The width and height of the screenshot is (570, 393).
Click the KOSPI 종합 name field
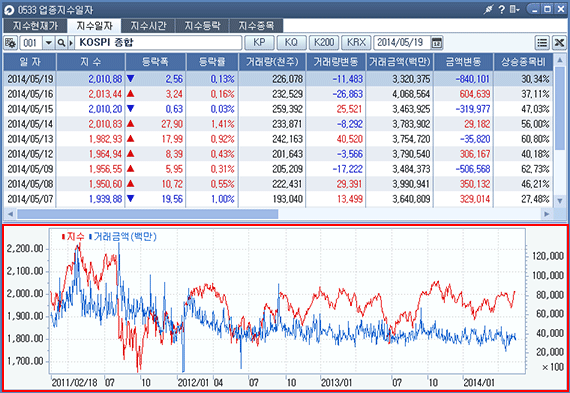coord(158,43)
